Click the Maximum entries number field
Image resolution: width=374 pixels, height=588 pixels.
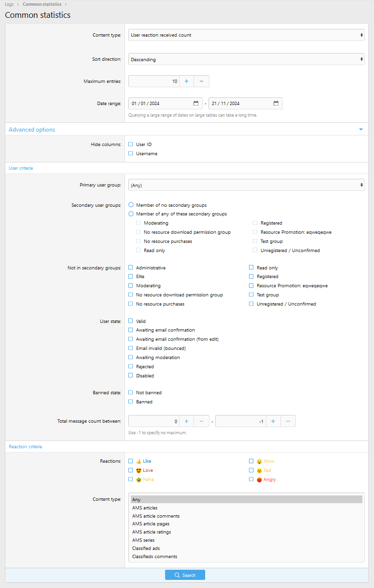point(154,81)
